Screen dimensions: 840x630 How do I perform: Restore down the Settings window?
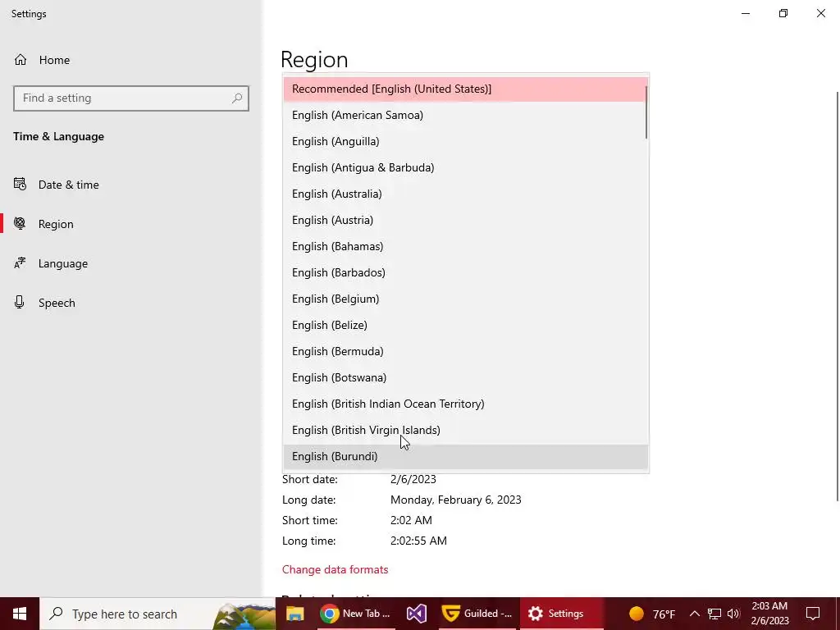coord(783,13)
